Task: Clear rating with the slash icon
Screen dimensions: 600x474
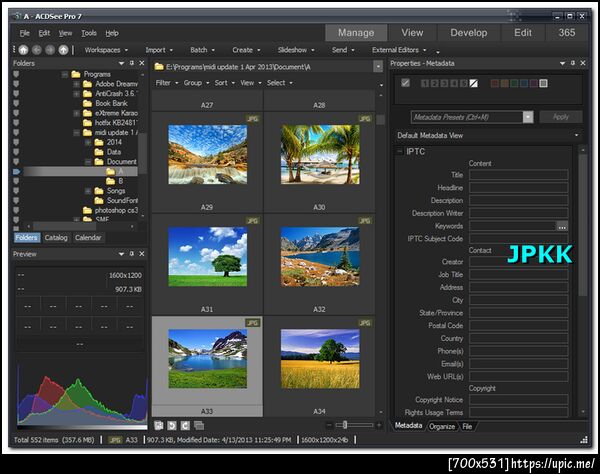Action: 474,83
